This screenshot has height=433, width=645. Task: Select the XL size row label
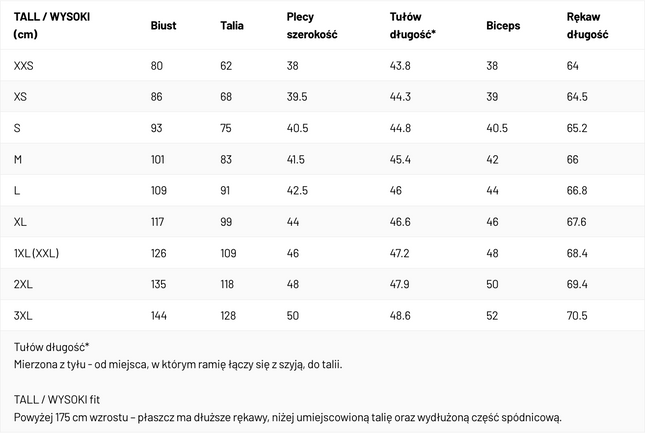coord(20,222)
